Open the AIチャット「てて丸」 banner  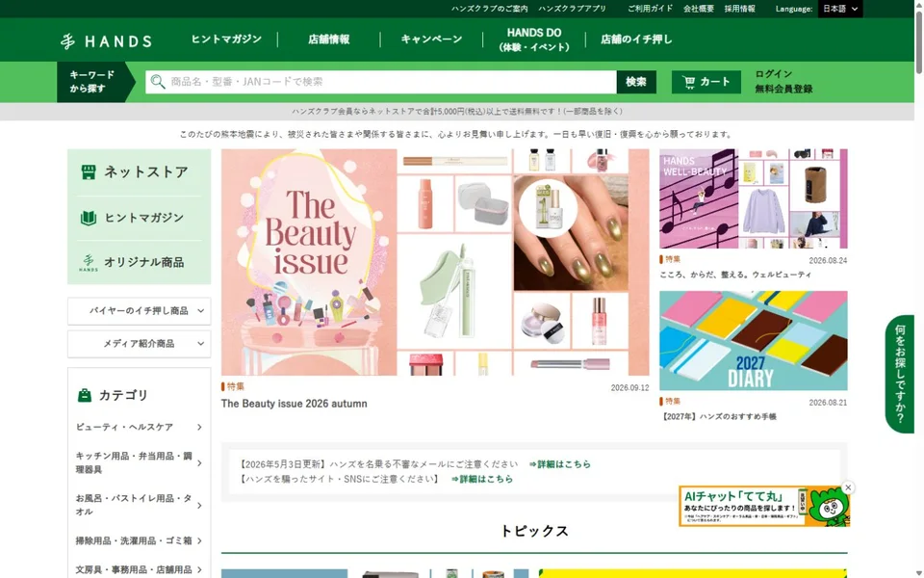(763, 506)
